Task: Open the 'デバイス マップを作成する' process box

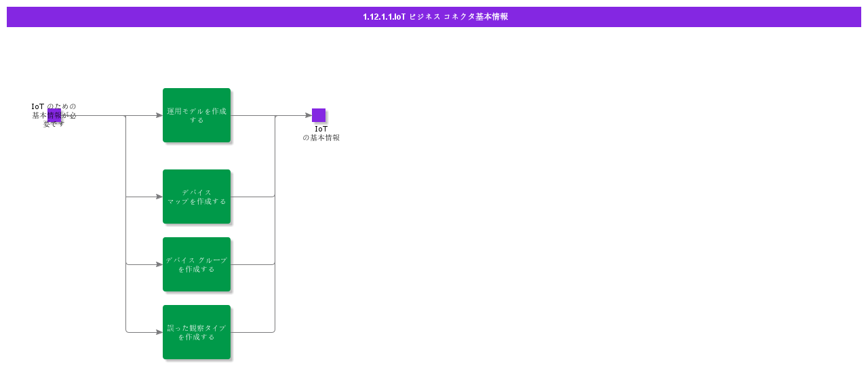Action: point(197,197)
